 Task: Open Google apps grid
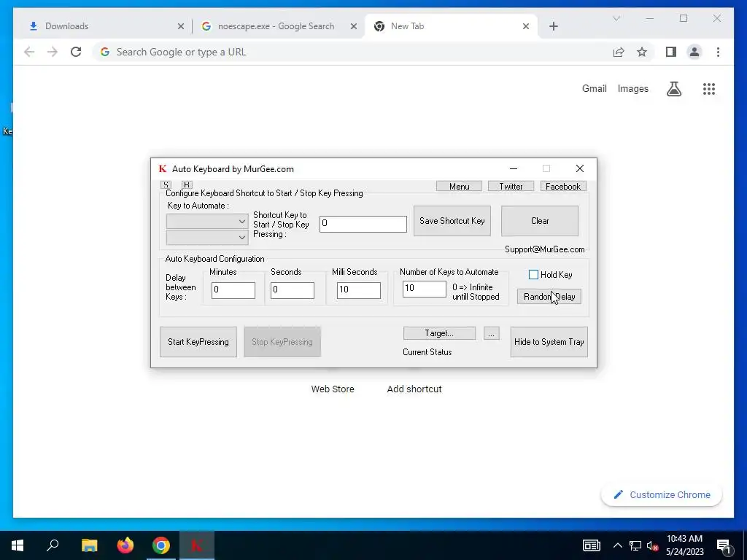pos(709,88)
